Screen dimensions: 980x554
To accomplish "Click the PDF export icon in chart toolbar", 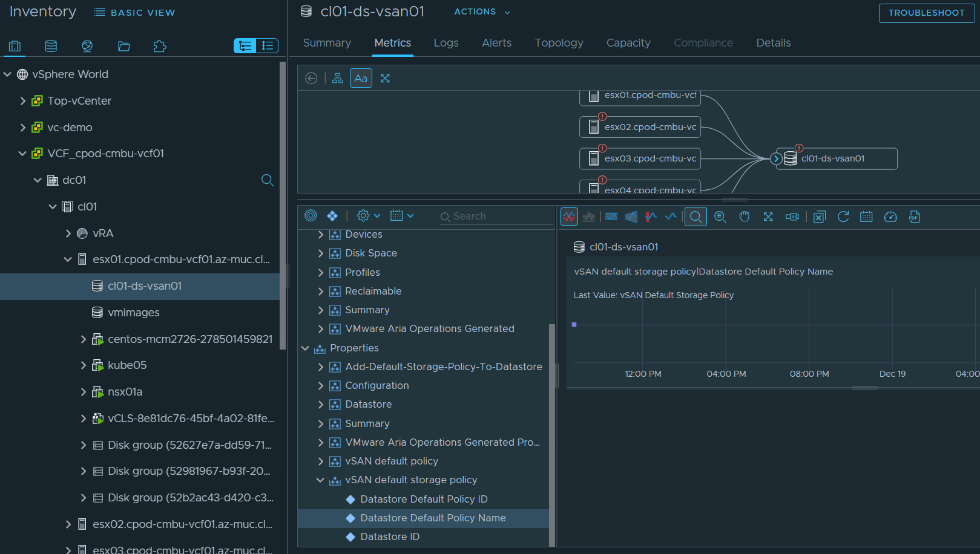I will coord(914,217).
